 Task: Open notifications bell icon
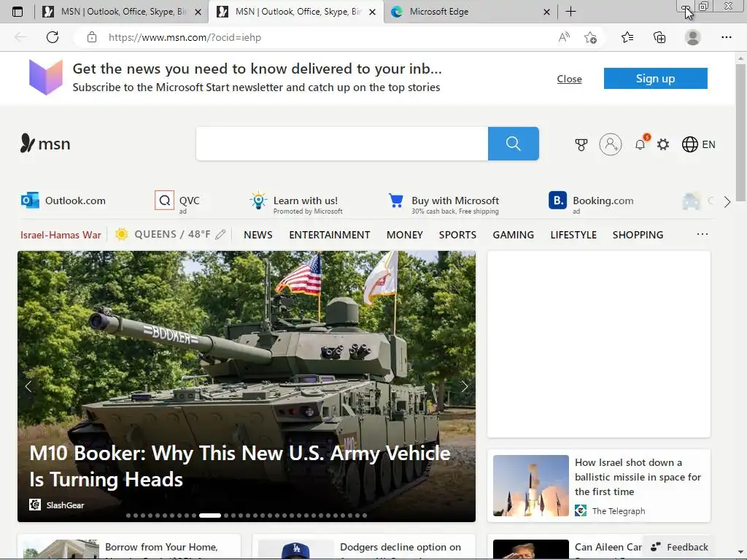click(x=640, y=144)
